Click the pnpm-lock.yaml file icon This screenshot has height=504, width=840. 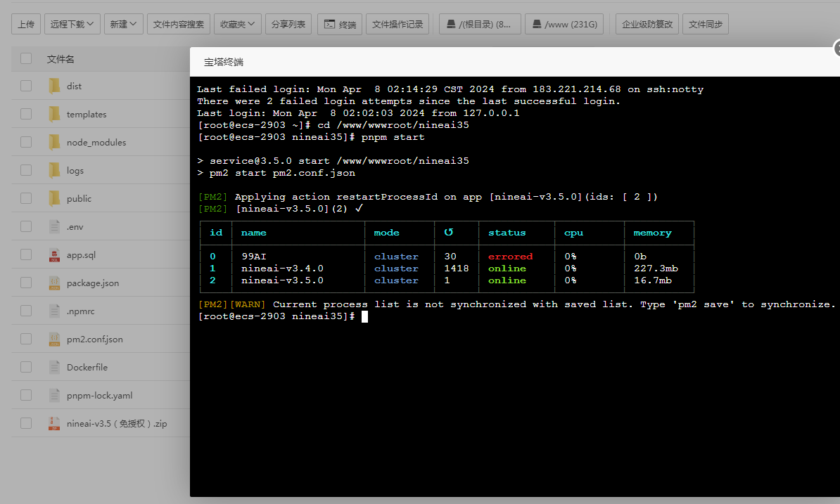(x=54, y=395)
